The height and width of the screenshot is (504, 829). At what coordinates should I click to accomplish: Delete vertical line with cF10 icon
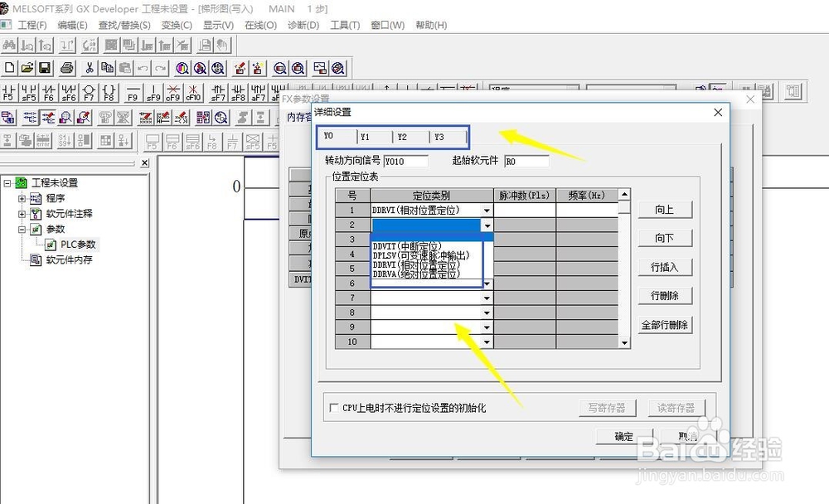(193, 93)
